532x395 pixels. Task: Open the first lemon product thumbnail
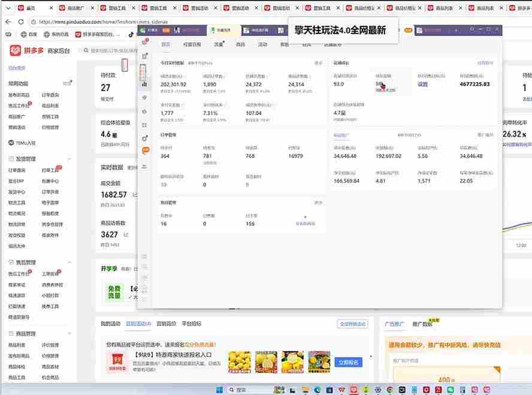coord(240,362)
